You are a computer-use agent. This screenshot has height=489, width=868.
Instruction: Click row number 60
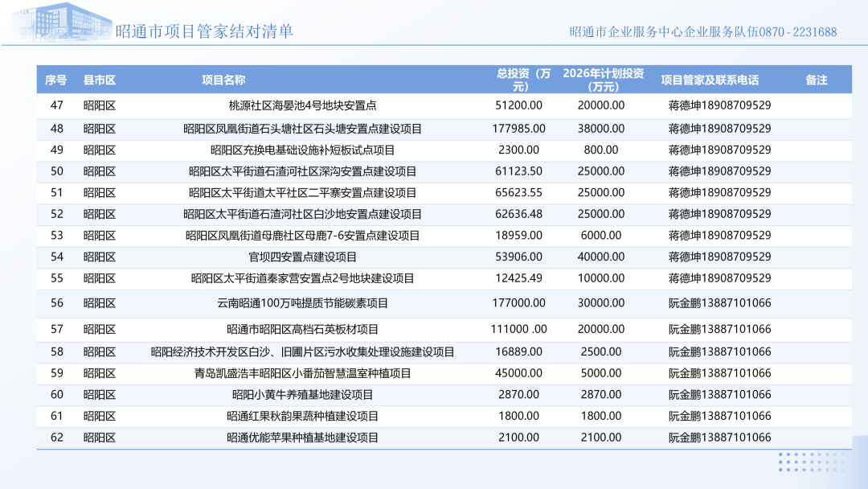(x=56, y=394)
